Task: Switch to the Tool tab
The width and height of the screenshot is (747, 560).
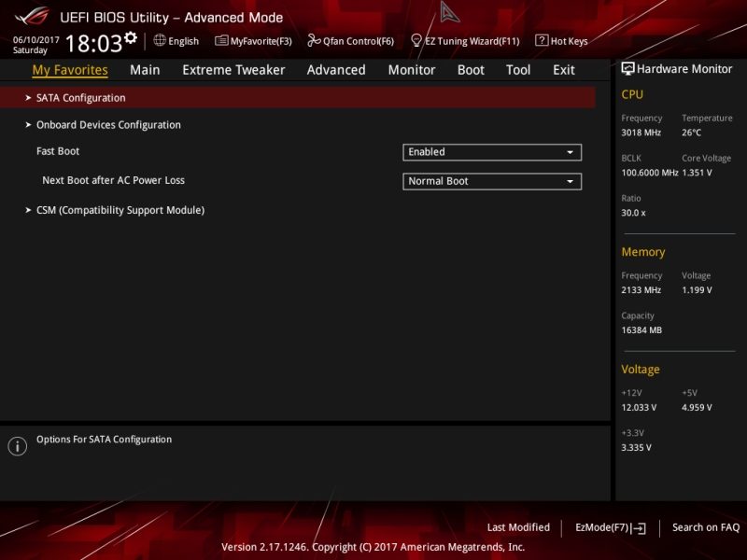Action: pyautogui.click(x=518, y=70)
